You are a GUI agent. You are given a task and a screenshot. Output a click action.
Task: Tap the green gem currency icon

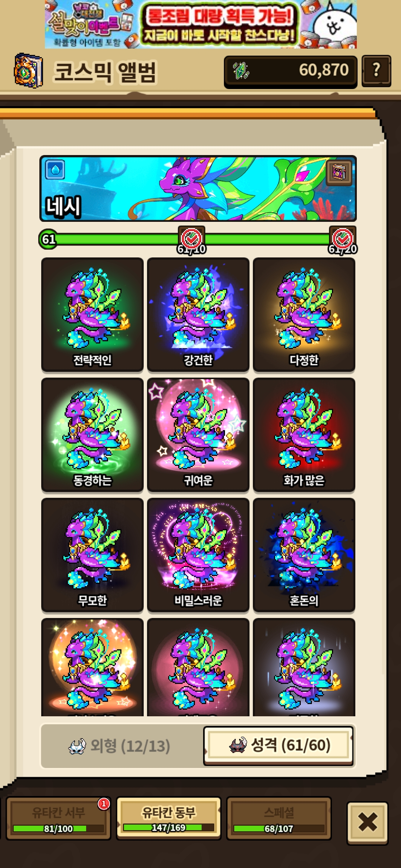241,70
